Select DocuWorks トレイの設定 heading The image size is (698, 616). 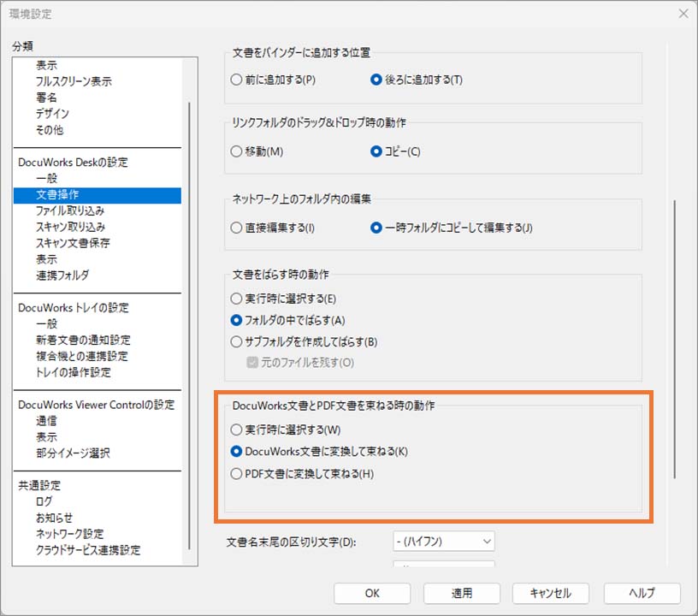74,307
